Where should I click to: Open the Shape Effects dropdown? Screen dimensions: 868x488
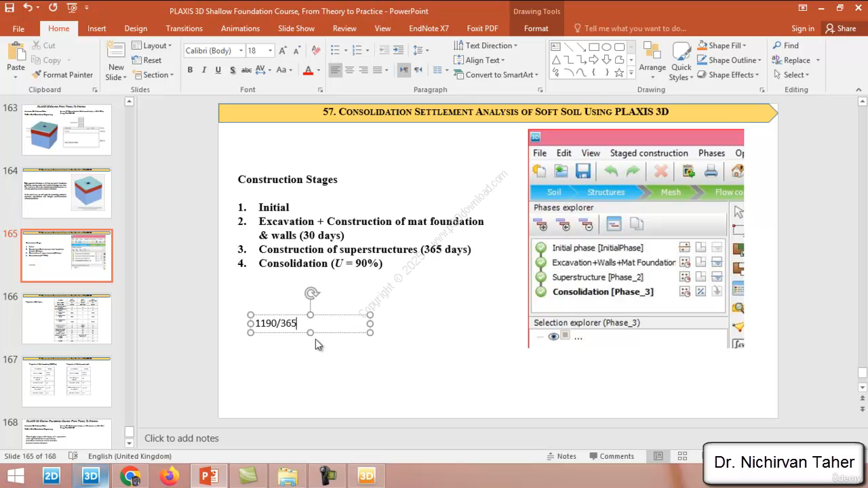(x=729, y=75)
